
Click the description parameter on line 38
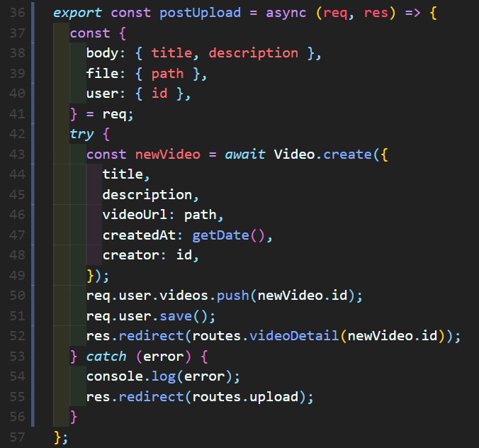[x=253, y=53]
